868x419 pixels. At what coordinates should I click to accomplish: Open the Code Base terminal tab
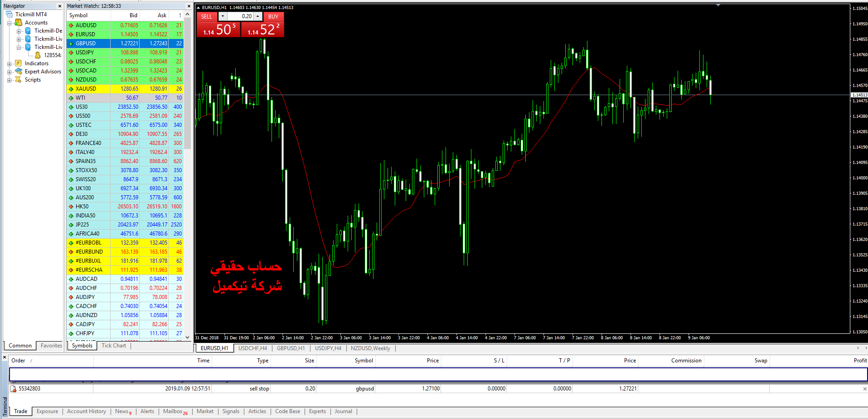coord(288,411)
